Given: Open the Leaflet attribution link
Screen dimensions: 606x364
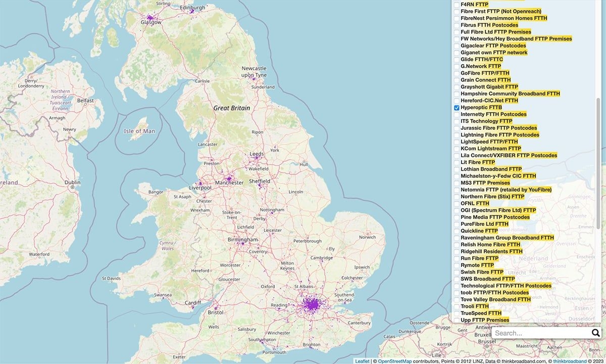Looking at the screenshot, I should (x=362, y=361).
